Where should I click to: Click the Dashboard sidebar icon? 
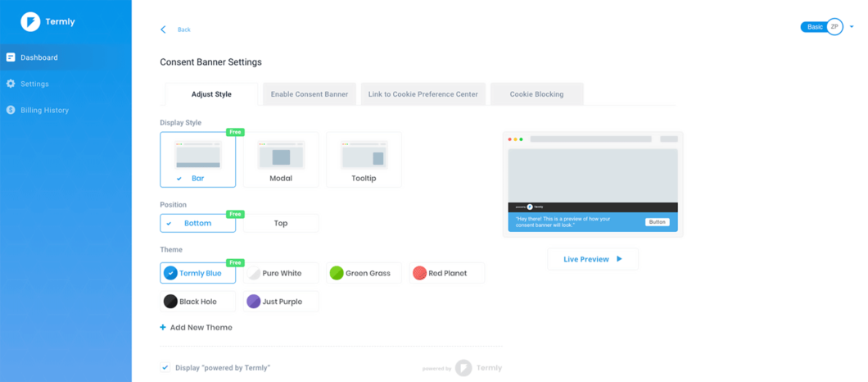click(11, 57)
